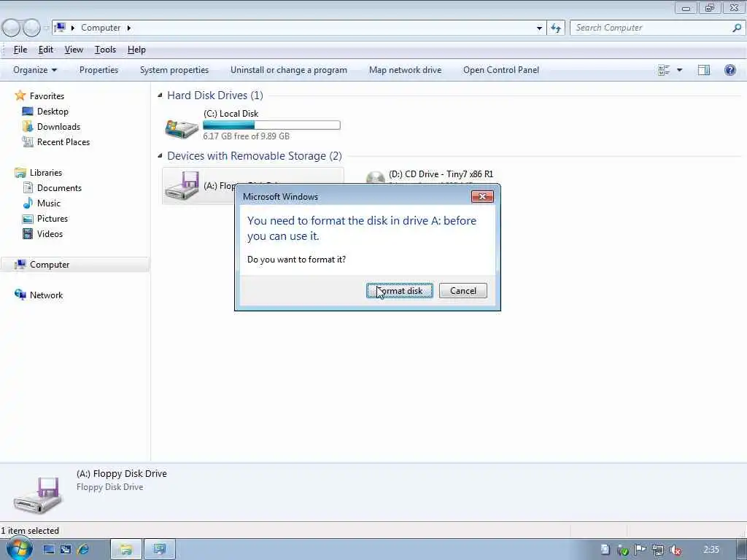This screenshot has width=747, height=560.
Task: Expand the arrow after Computer breadcrumb
Action: [128, 28]
